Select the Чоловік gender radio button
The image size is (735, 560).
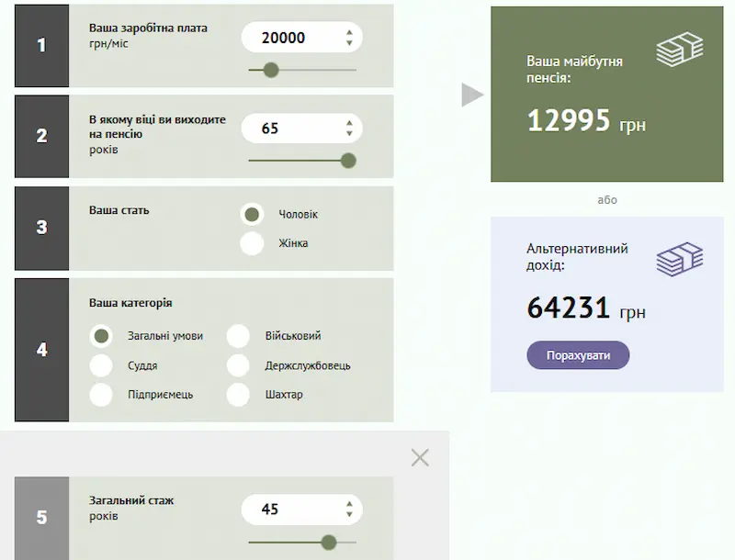(252, 214)
